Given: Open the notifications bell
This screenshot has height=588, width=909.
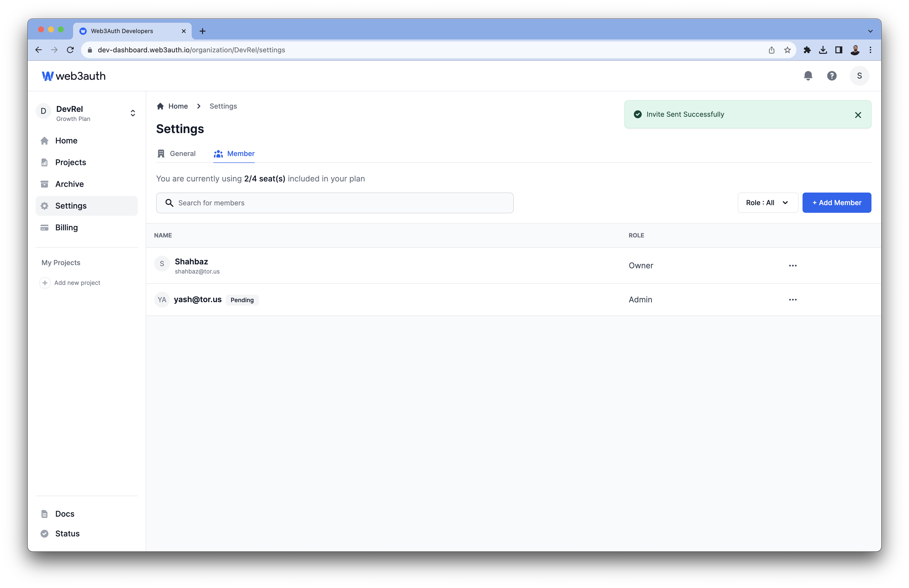Looking at the screenshot, I should [808, 76].
